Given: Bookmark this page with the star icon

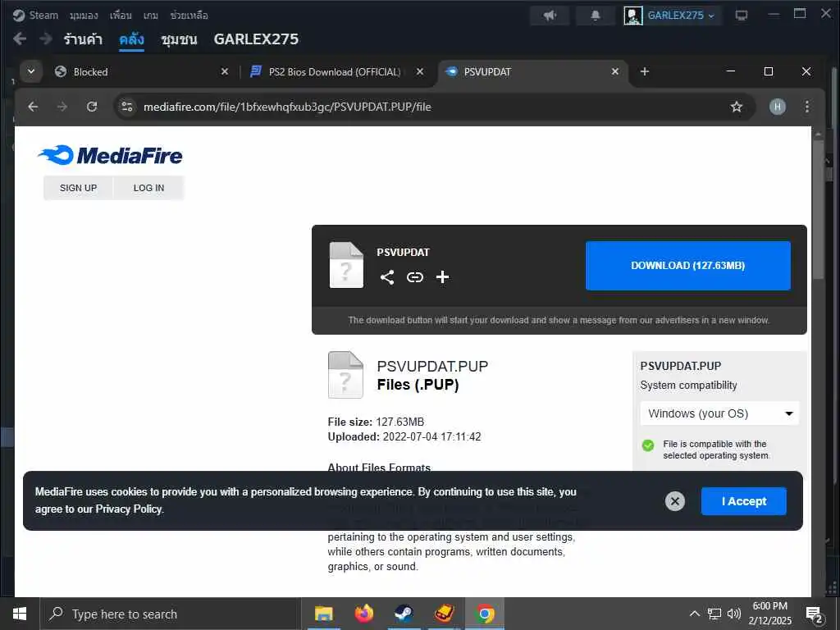Looking at the screenshot, I should pos(737,107).
